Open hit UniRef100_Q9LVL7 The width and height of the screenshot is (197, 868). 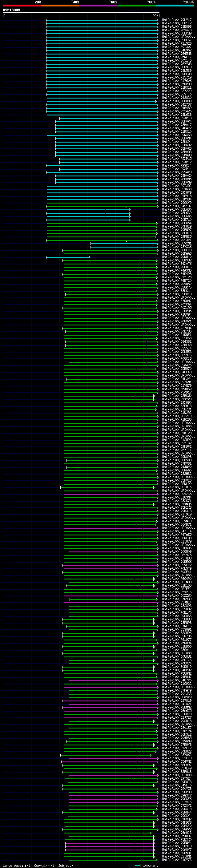pos(176,20)
